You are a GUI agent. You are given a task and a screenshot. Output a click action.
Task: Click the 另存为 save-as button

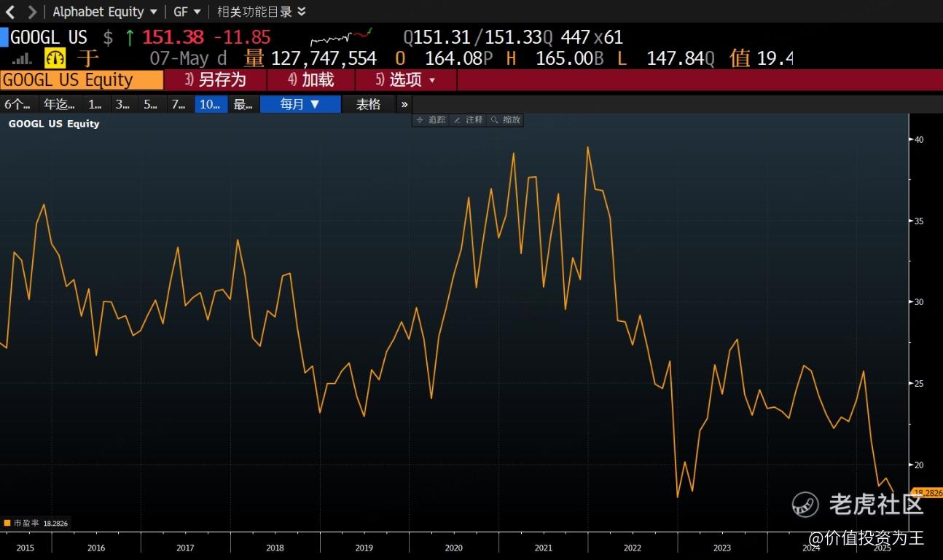pos(215,80)
